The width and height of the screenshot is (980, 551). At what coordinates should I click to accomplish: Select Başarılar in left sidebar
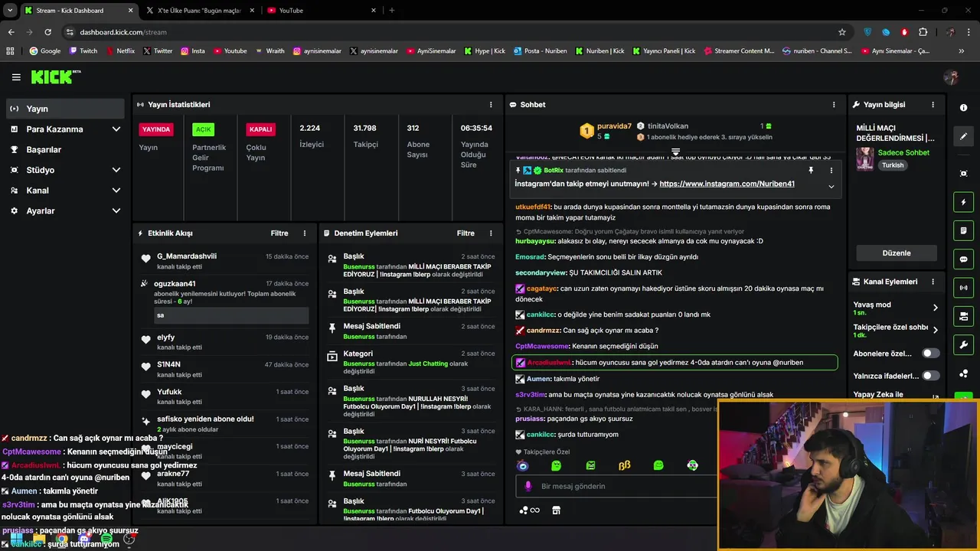click(x=65, y=150)
